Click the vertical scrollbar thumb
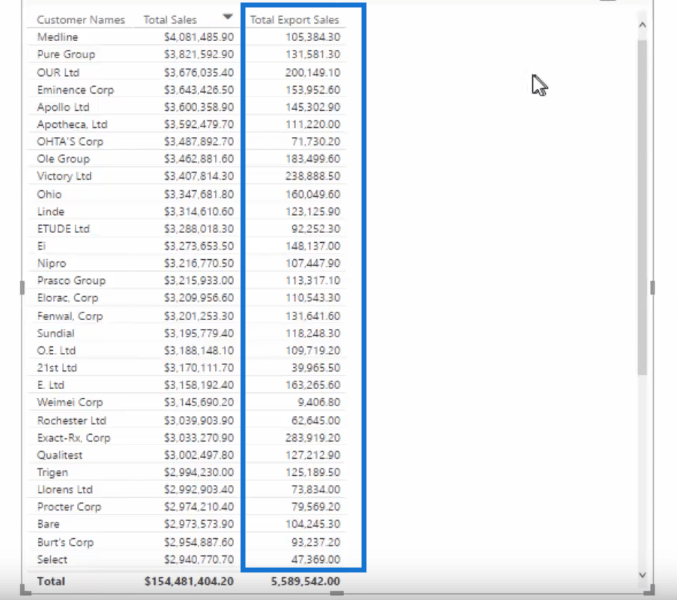This screenshot has height=600, width=677. 642,207
